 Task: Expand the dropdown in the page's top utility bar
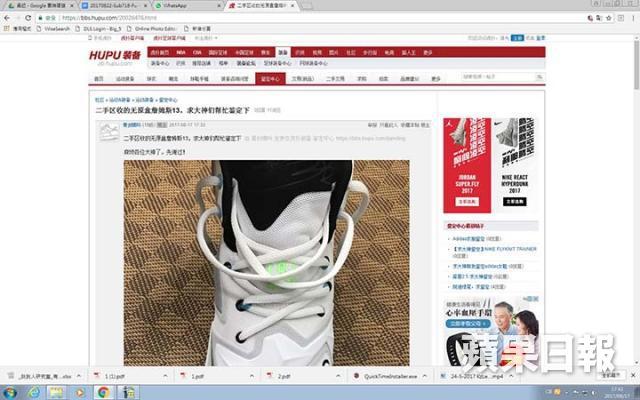click(206, 38)
